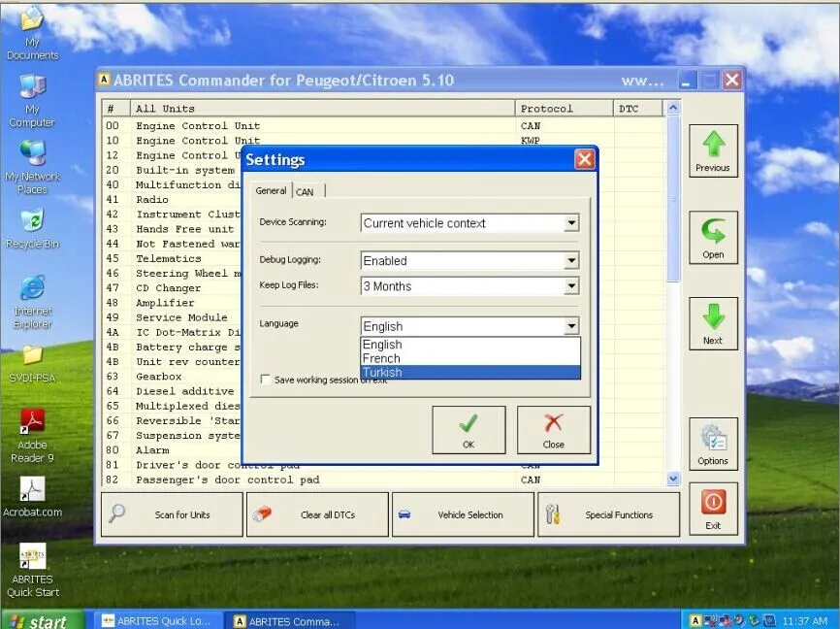The image size is (840, 629).
Task: Confirm settings with the OK button
Action: pos(468,429)
